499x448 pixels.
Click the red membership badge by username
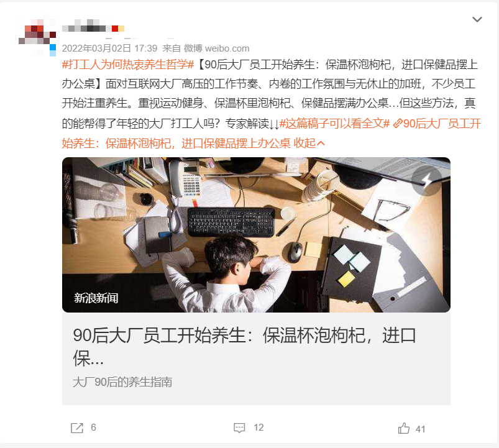click(x=115, y=29)
